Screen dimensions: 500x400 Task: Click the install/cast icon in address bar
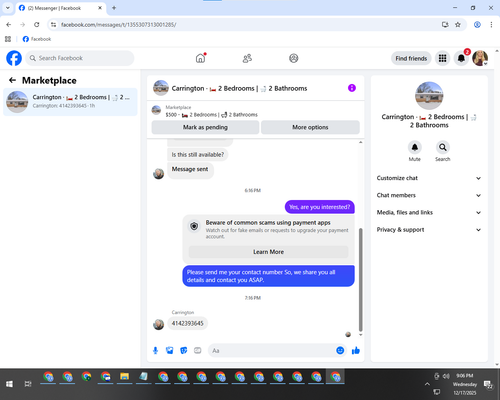coord(445,24)
